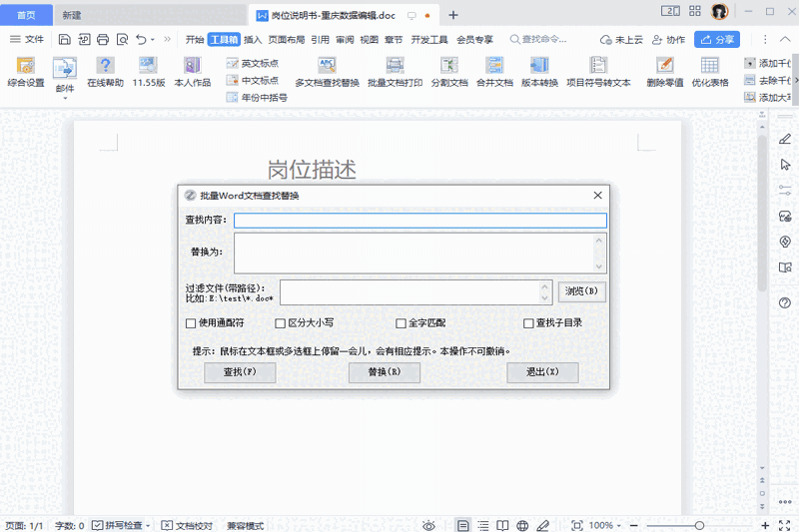799x532 pixels.
Task: Open the 综合设置 settings icon
Action: [27, 72]
